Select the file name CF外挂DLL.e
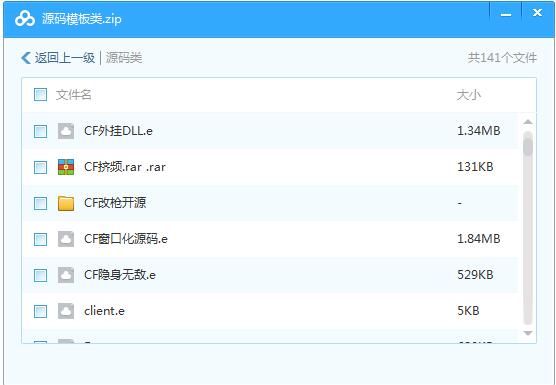The height and width of the screenshot is (385, 556). 118,131
